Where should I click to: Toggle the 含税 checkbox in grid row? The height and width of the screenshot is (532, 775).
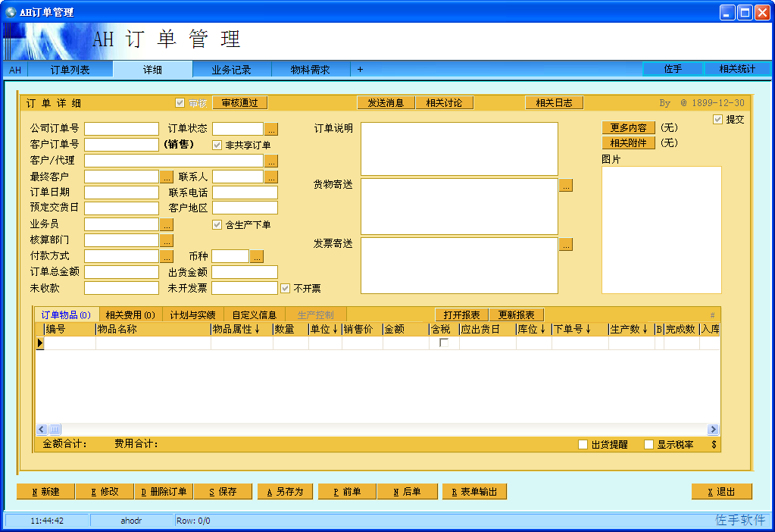(x=444, y=343)
